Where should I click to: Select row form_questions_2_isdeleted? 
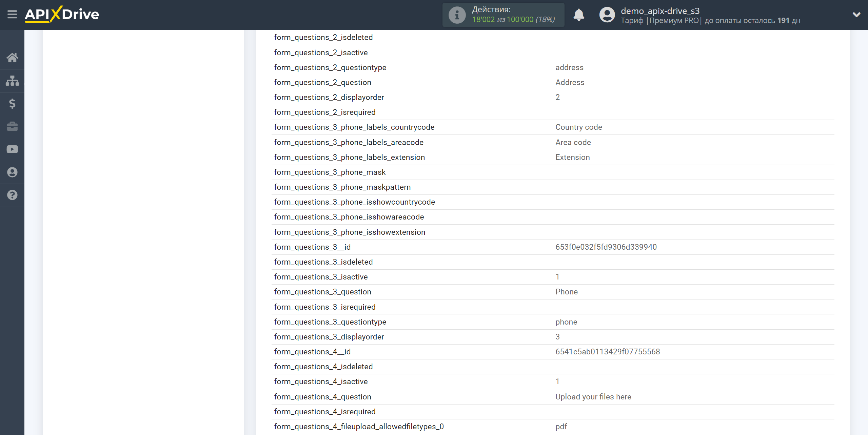pyautogui.click(x=553, y=38)
